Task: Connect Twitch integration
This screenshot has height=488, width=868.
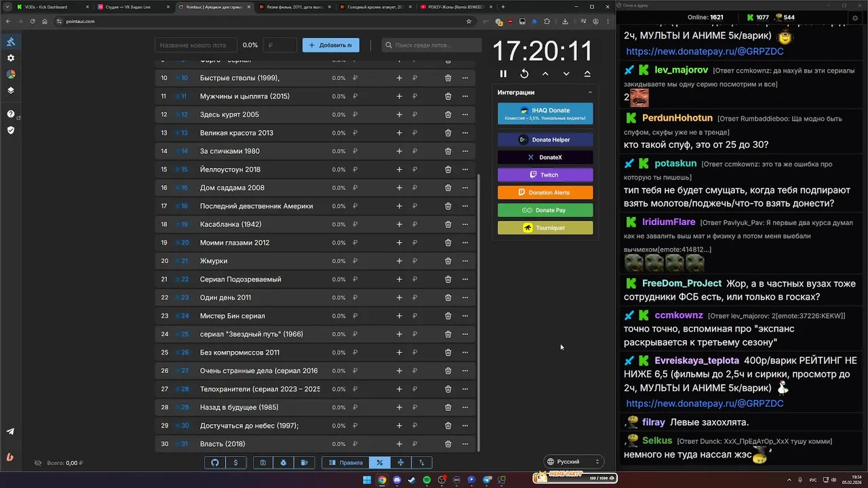Action: click(x=545, y=175)
